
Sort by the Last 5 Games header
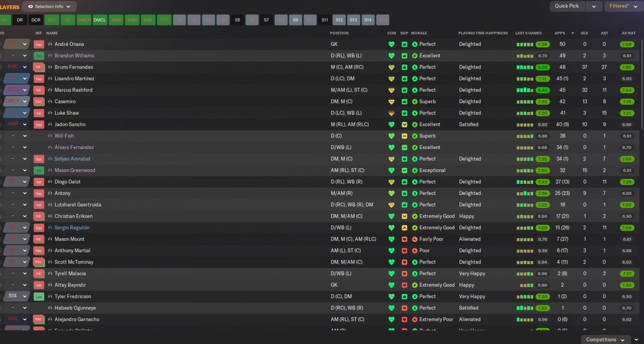pos(528,33)
